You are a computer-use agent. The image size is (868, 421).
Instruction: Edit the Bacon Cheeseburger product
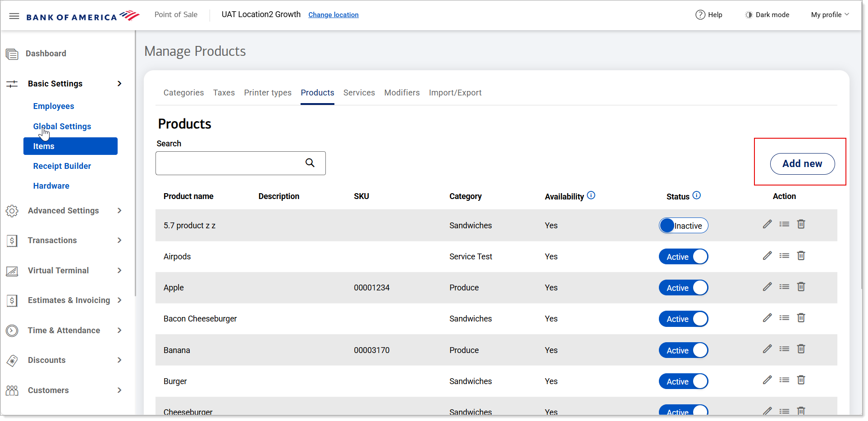click(x=767, y=318)
